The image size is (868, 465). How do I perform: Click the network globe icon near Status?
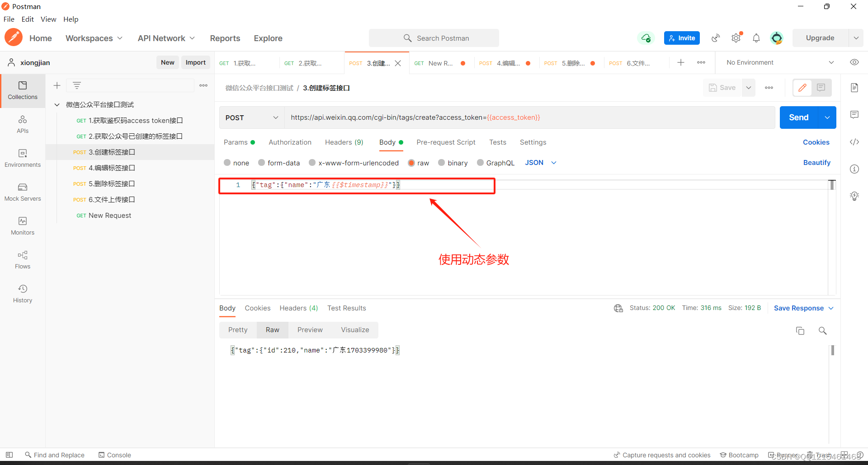click(618, 308)
